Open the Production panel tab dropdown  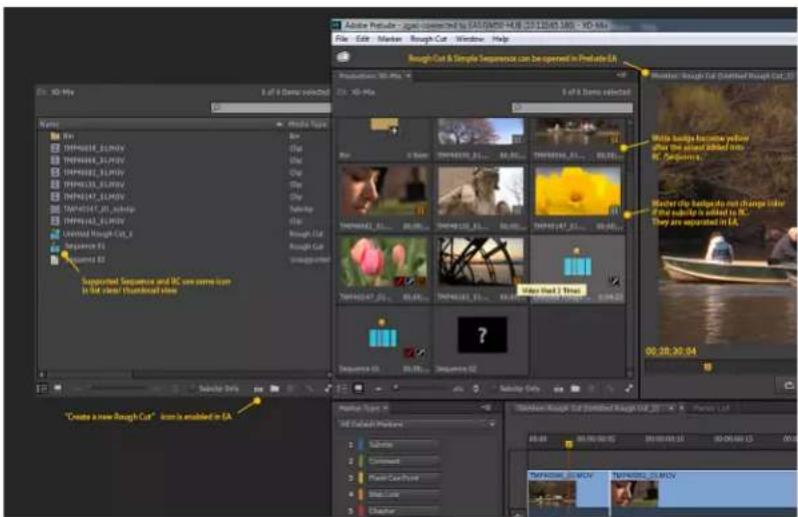408,76
